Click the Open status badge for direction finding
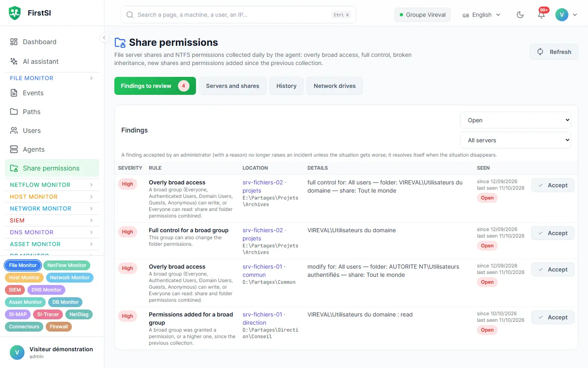 pos(487,330)
